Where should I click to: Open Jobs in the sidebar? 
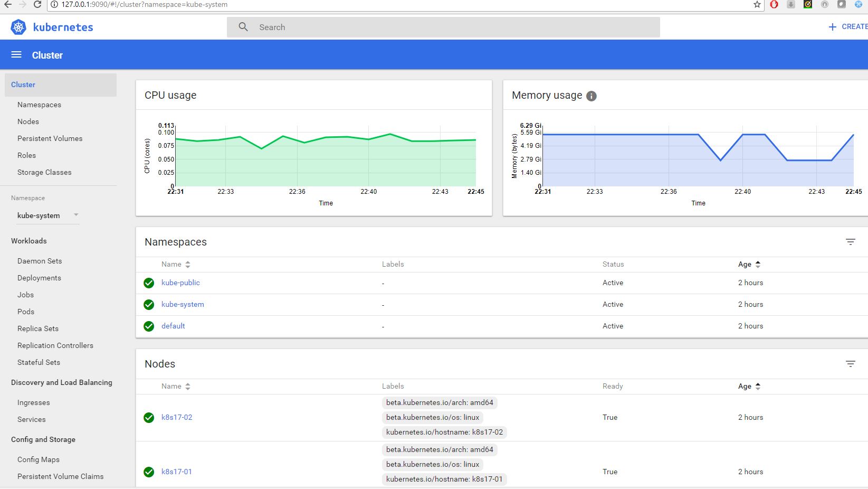click(25, 295)
